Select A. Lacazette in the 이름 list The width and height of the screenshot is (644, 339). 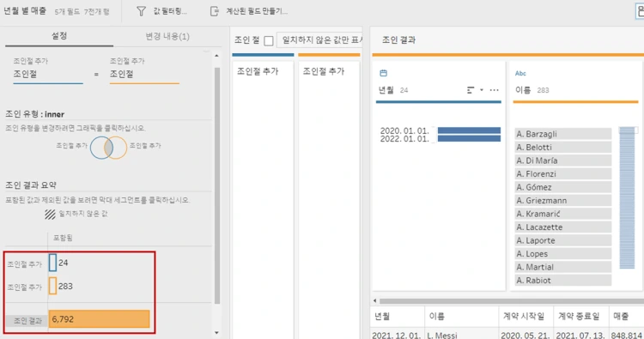click(563, 227)
